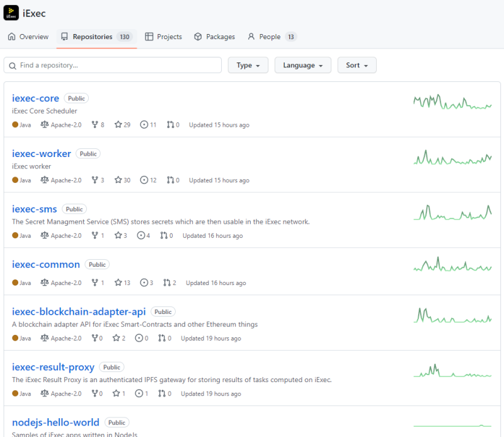504x437 pixels.
Task: Click the fork icon for iexec-core
Action: (95, 124)
